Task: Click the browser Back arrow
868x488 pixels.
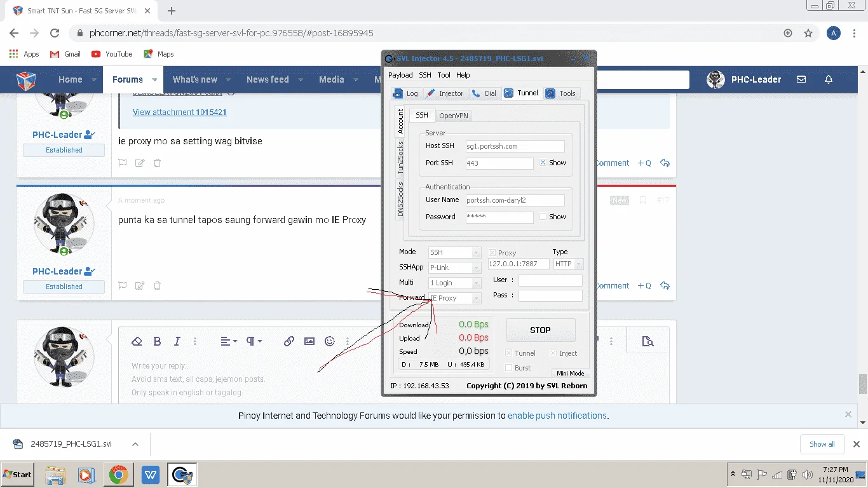Action: [x=14, y=33]
